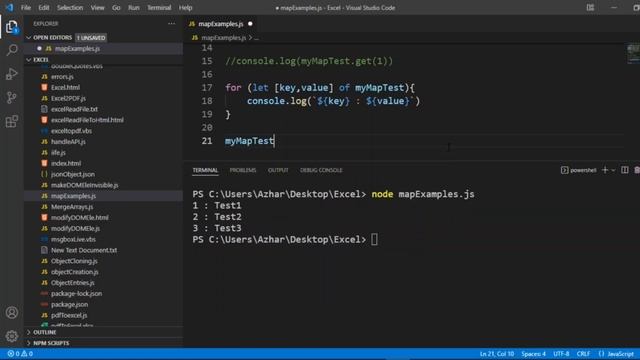Open the Terminal menu
The image size is (640, 360).
pyautogui.click(x=159, y=8)
